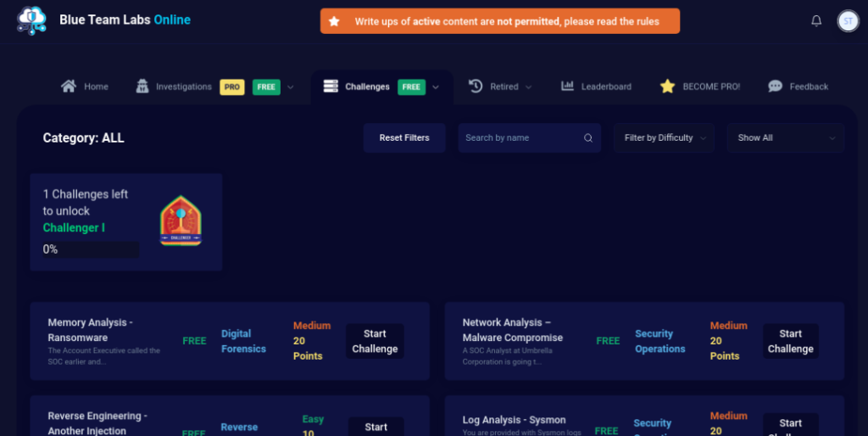Screen dimensions: 868x436
Task: Switch to the Challenges tab
Action: 367,87
